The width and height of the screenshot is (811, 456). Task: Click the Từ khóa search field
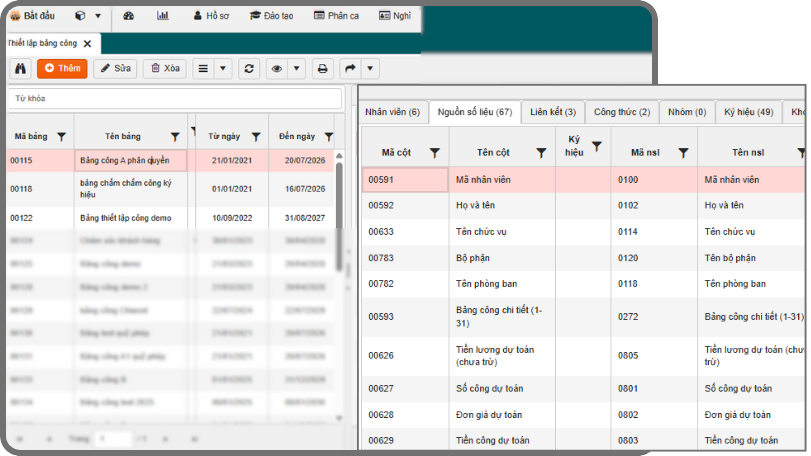(x=175, y=98)
